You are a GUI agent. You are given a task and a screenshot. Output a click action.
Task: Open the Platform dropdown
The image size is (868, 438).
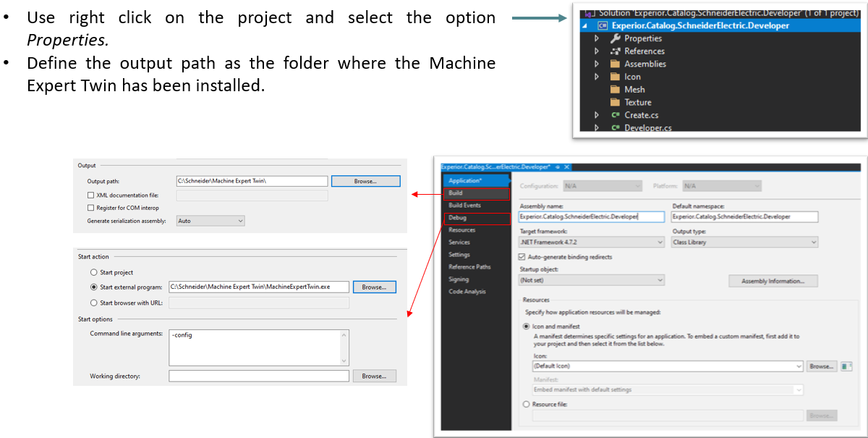click(x=722, y=186)
